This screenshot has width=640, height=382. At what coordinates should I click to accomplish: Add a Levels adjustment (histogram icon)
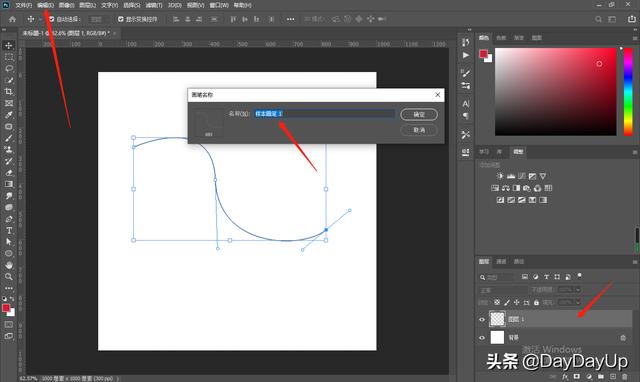coord(511,176)
